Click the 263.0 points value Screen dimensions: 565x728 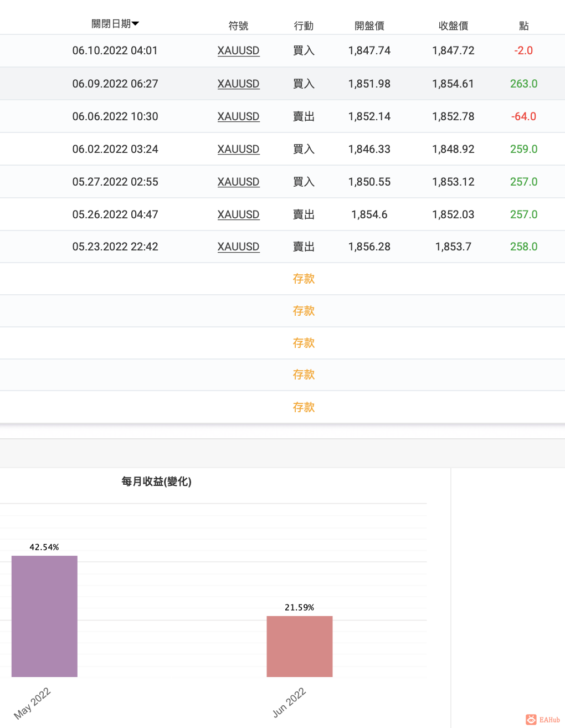[523, 84]
